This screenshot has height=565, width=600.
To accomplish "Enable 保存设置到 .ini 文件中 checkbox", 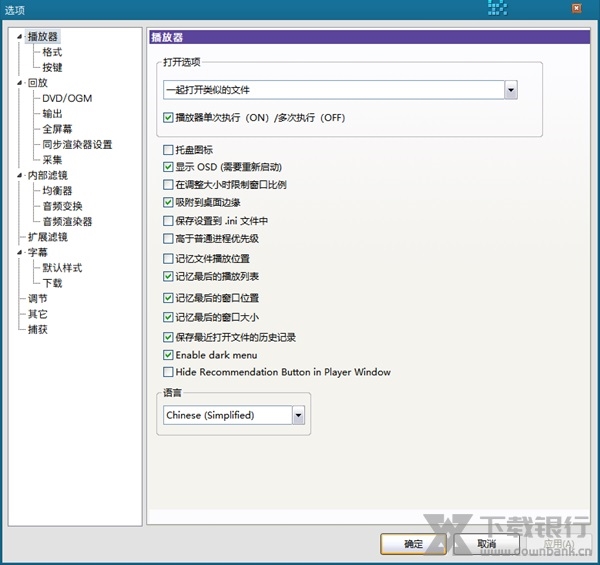I will click(168, 221).
